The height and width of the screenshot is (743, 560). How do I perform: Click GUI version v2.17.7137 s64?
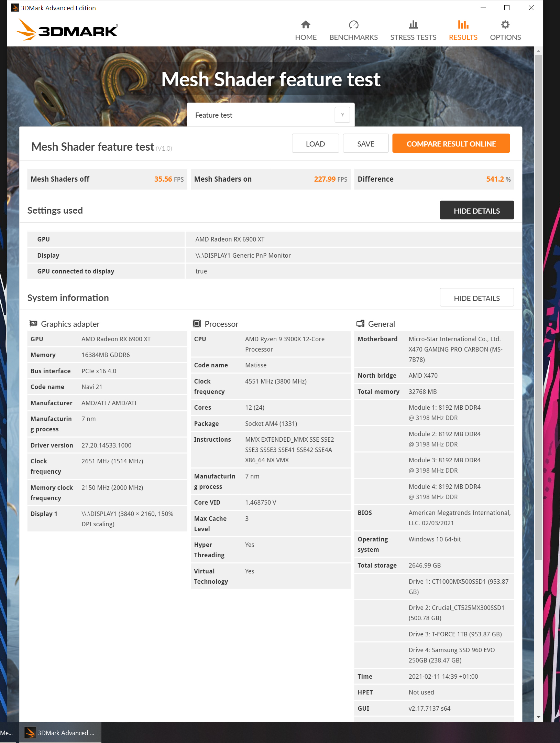pyautogui.click(x=429, y=708)
